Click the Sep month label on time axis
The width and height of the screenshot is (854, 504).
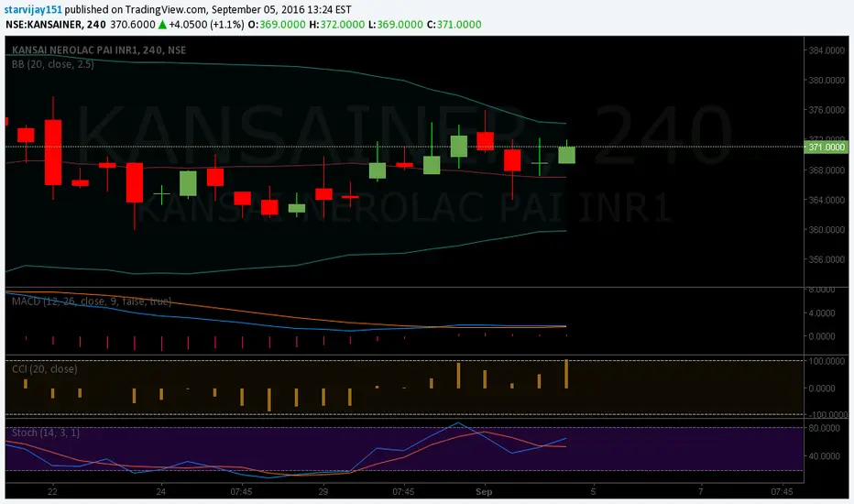[484, 491]
